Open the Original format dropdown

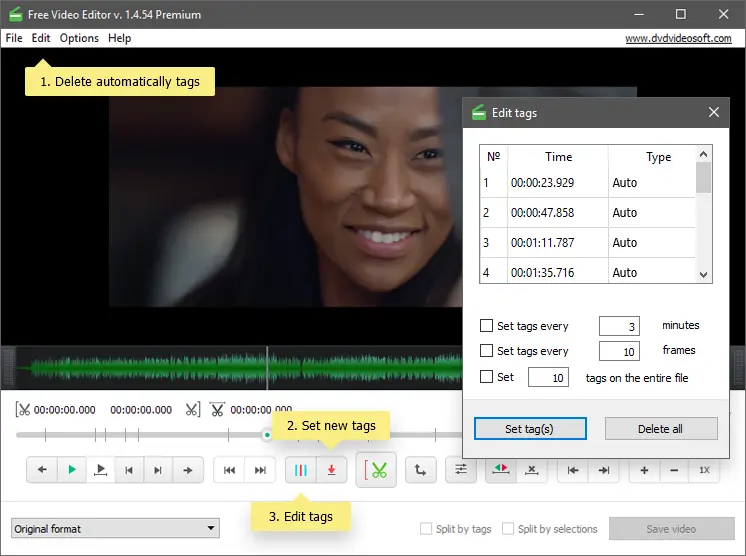(x=115, y=529)
